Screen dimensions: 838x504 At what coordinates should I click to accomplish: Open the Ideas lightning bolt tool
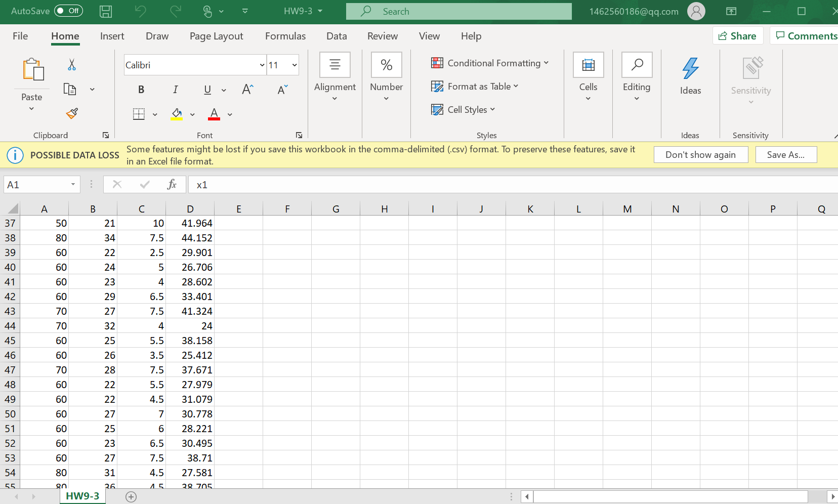point(690,75)
